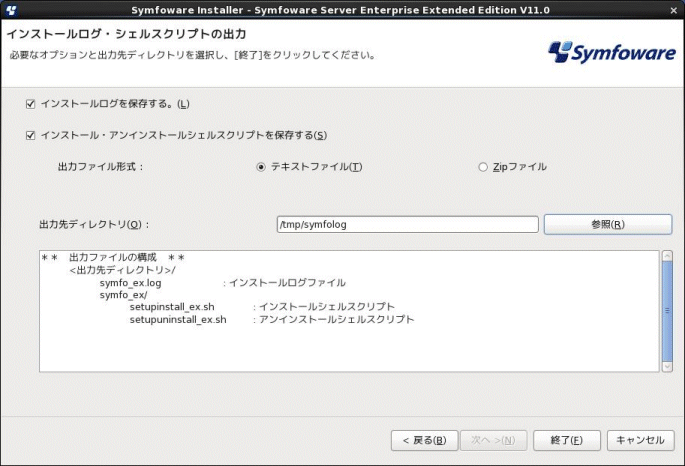Click the 終了(F) finish button
The image size is (685, 466).
click(x=567, y=440)
